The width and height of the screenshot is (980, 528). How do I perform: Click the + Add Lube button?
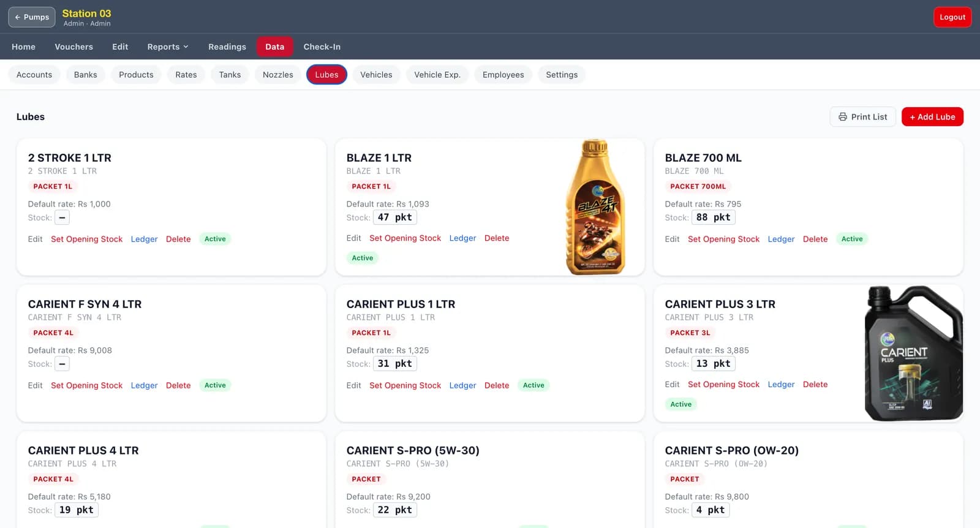[x=932, y=117]
